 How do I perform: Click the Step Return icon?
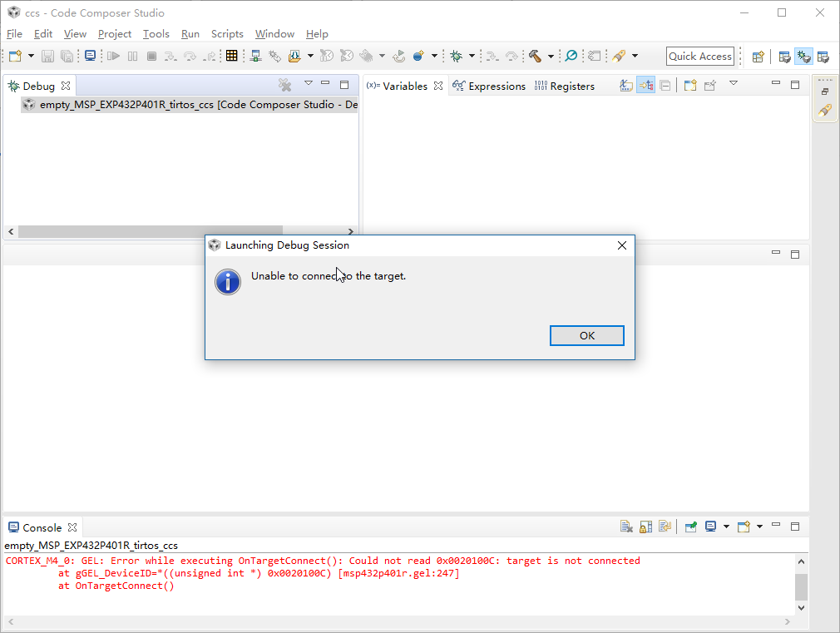point(210,56)
